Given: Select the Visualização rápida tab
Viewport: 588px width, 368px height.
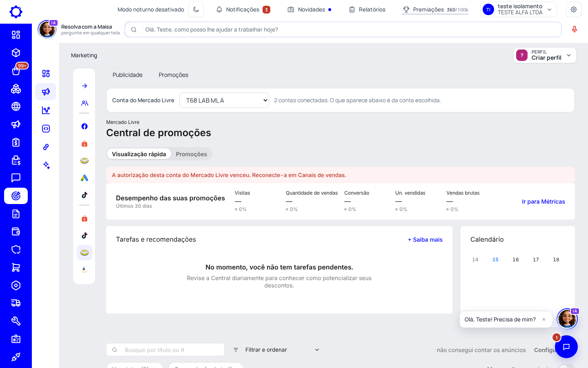Looking at the screenshot, I should coord(139,154).
